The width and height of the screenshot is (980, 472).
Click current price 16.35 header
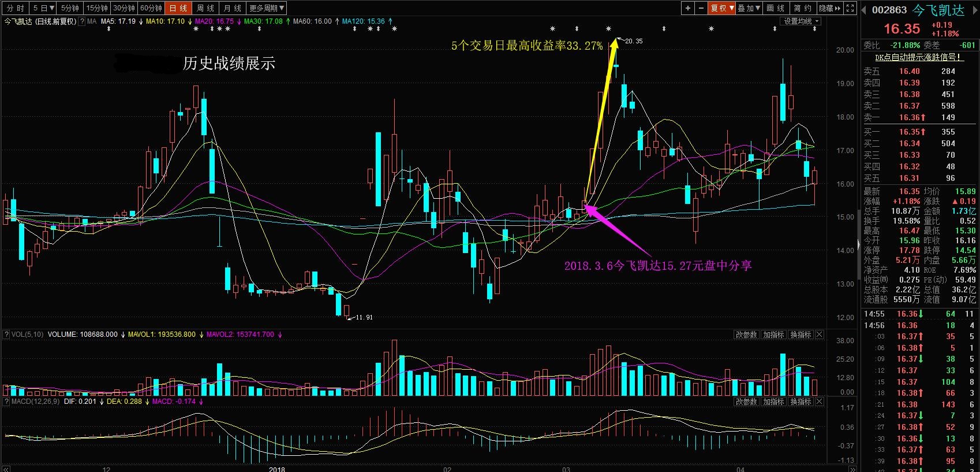coord(902,29)
